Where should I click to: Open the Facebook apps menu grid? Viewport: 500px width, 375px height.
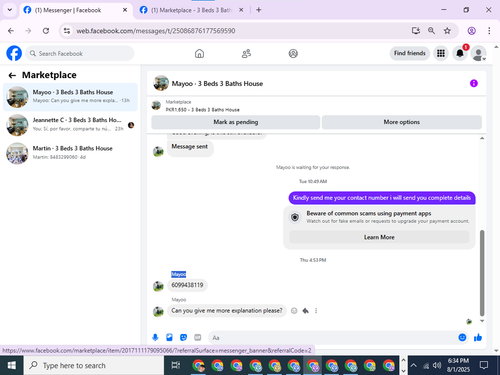tap(441, 53)
